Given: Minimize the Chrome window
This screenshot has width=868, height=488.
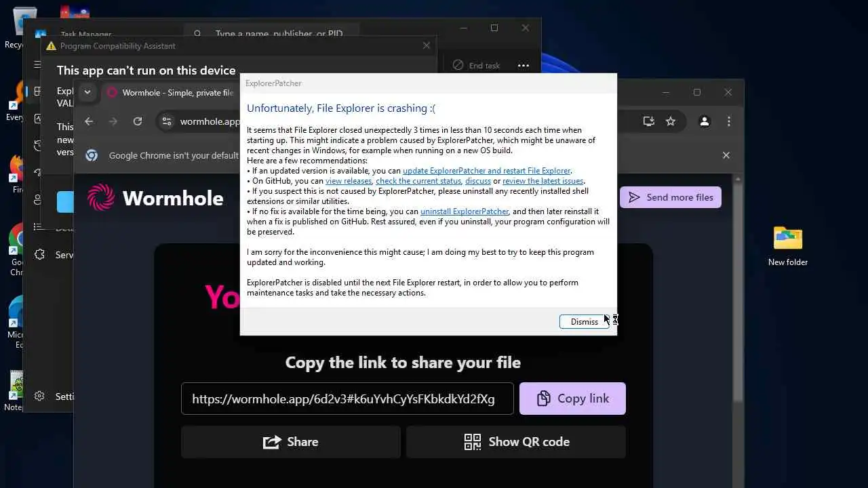Looking at the screenshot, I should (x=666, y=92).
